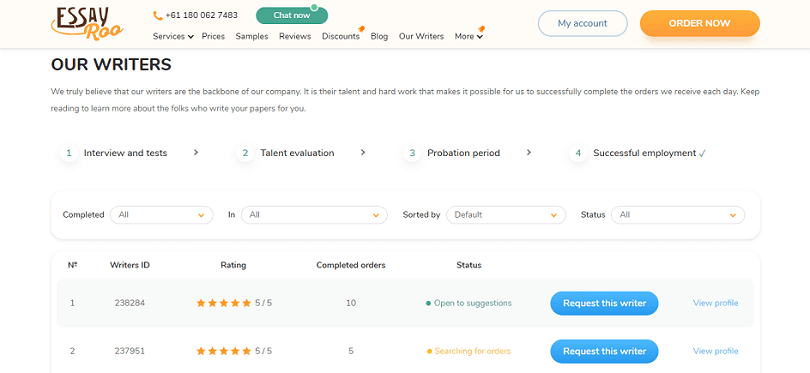Viewport: 810px width, 373px height.
Task: Expand the Services menu
Action: [173, 36]
